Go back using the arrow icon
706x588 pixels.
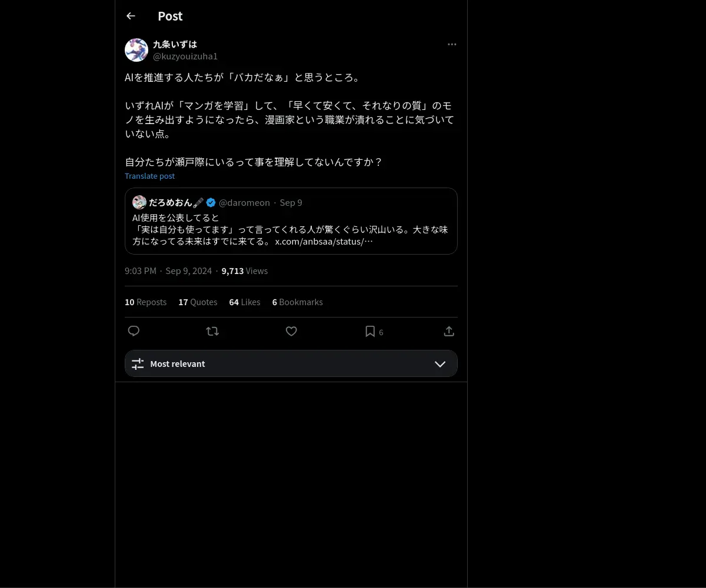click(x=131, y=16)
